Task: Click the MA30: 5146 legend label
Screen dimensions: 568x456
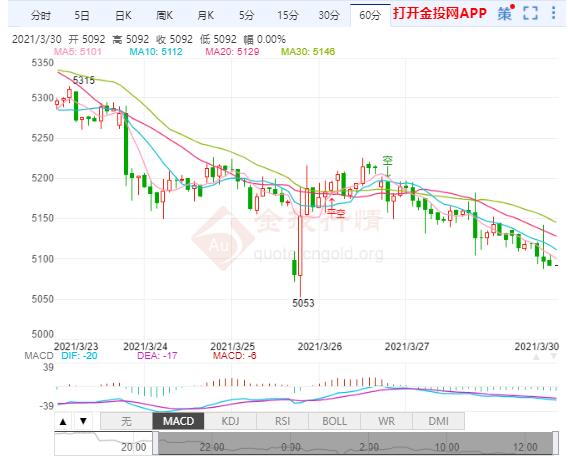Action: [x=308, y=51]
